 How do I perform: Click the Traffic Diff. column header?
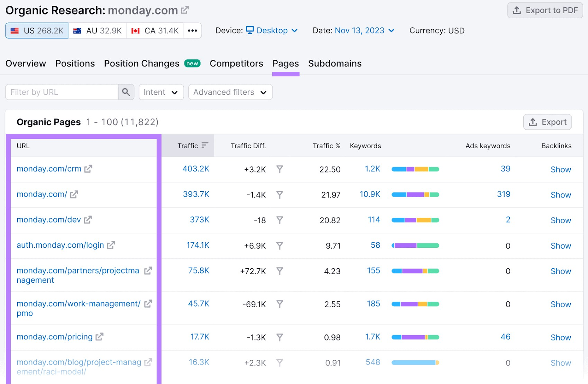point(248,146)
